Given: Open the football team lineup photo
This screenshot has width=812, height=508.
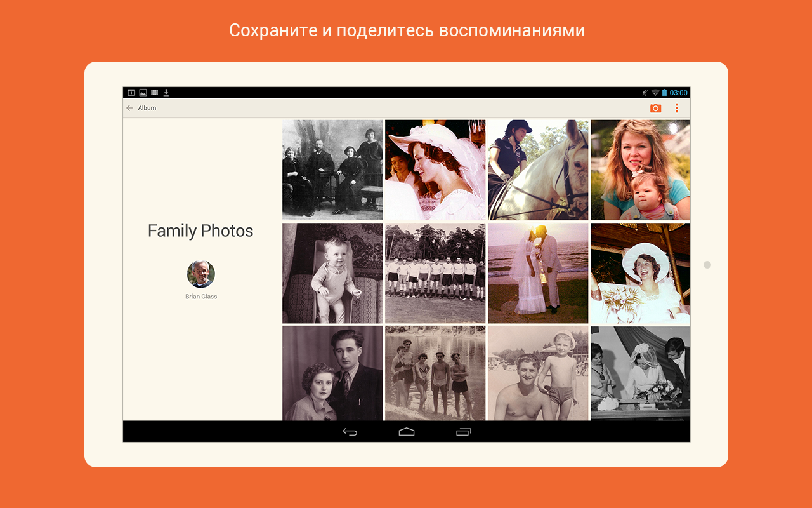Looking at the screenshot, I should point(435,273).
